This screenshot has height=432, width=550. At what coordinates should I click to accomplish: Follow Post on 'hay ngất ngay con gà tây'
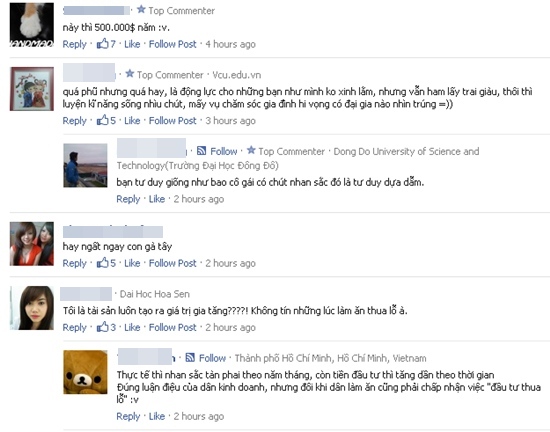pos(173,263)
